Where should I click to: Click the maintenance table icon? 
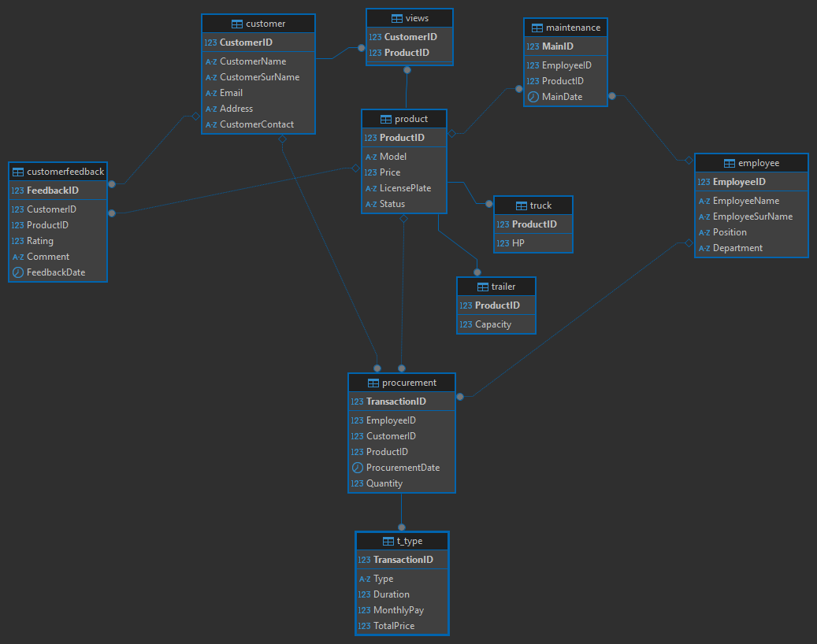click(537, 28)
